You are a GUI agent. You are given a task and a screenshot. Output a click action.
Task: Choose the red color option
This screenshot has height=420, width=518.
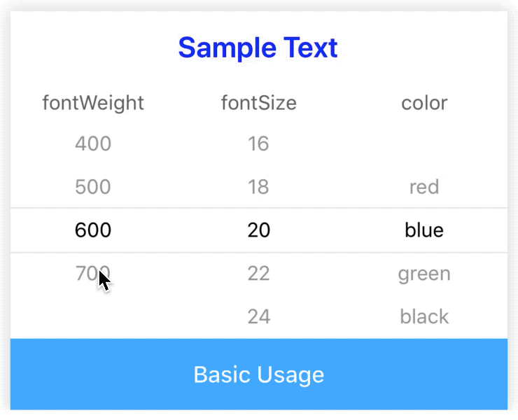[424, 187]
